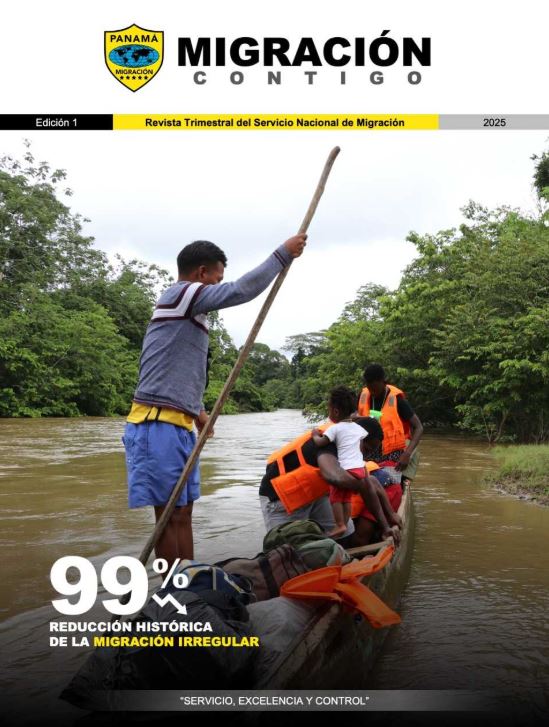Click the SERVICIO, EXCELENCIA Y CONTROL motto
This screenshot has width=549, height=727.
(x=274, y=701)
